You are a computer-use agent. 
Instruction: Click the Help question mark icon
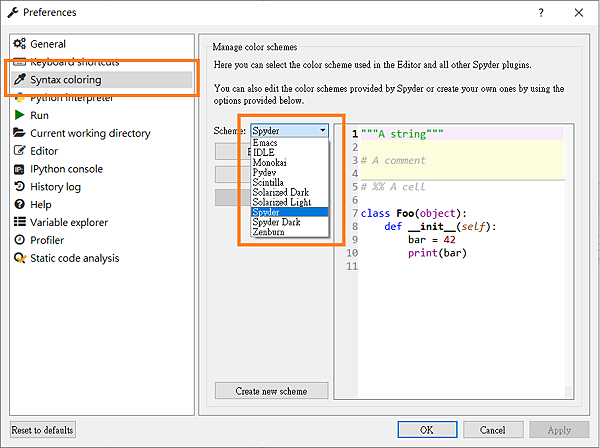point(19,204)
